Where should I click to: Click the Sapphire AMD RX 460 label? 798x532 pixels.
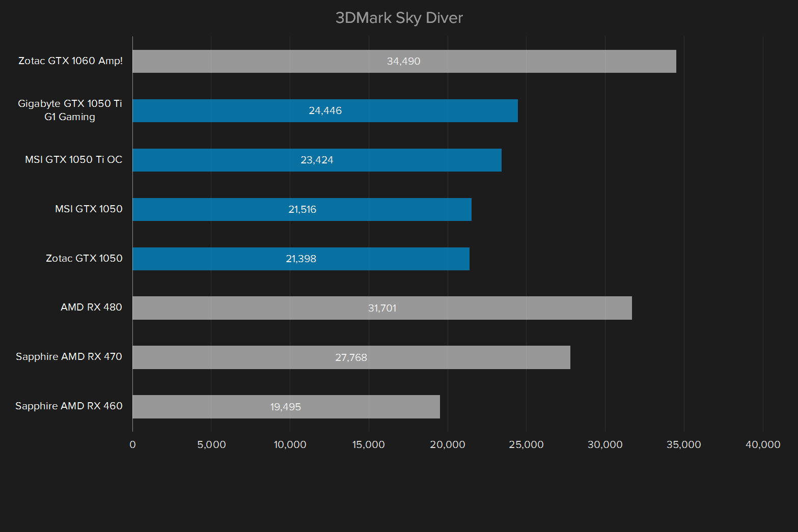pyautogui.click(x=69, y=406)
